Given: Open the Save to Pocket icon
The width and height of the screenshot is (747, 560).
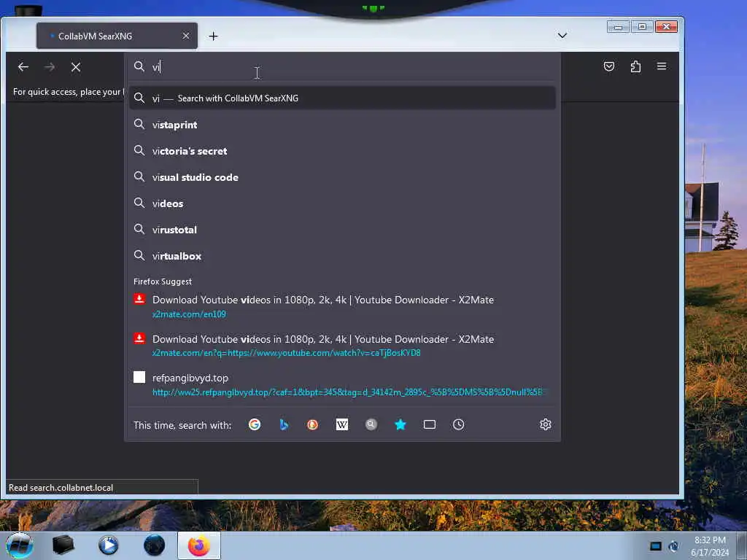Looking at the screenshot, I should click(x=609, y=66).
